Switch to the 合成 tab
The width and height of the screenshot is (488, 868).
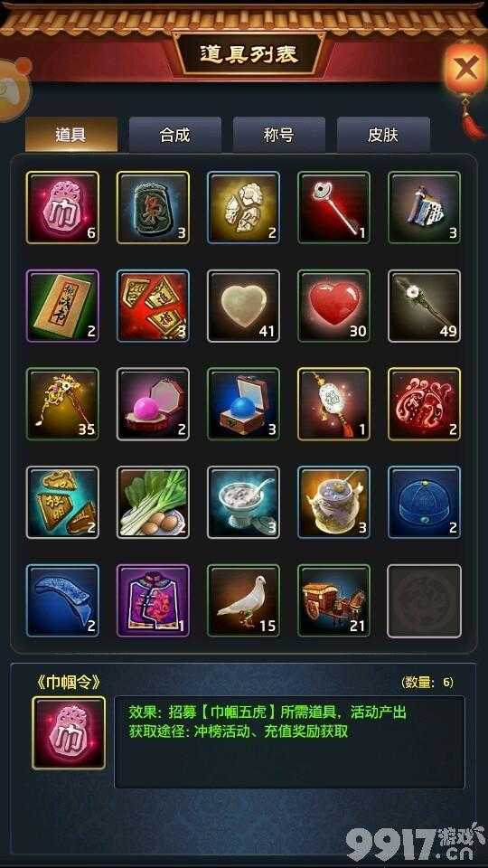point(174,135)
